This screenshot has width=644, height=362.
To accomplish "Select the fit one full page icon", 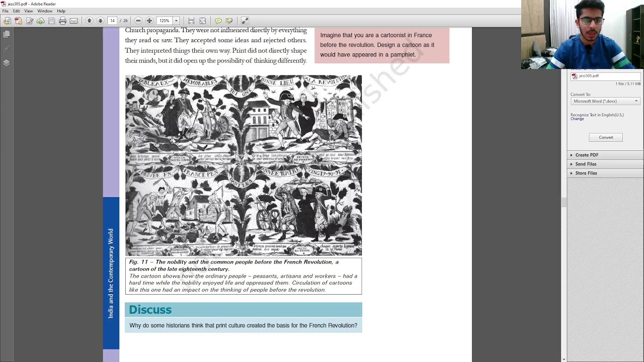I will [202, 21].
